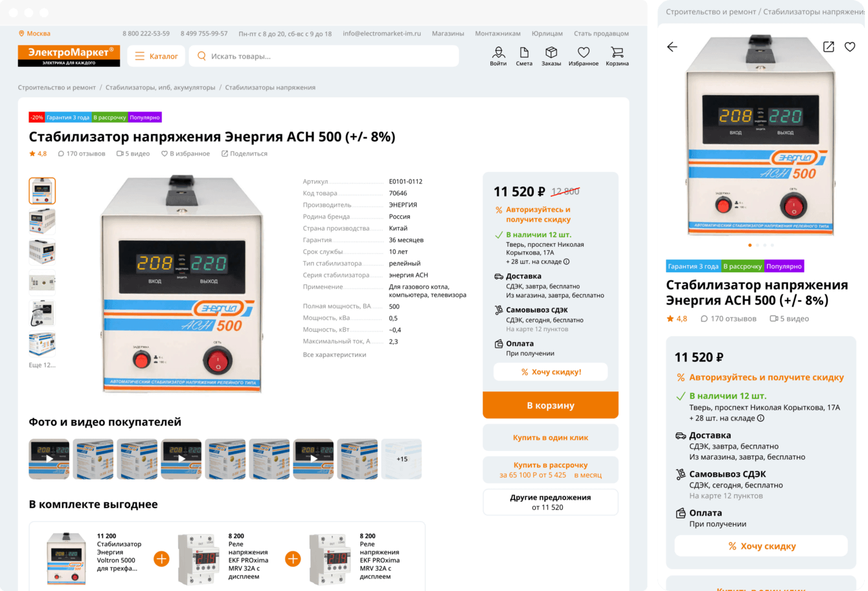Viewport: 868px width, 591px height.
Task: Click the first plus icon in bundle section
Action: [x=161, y=559]
